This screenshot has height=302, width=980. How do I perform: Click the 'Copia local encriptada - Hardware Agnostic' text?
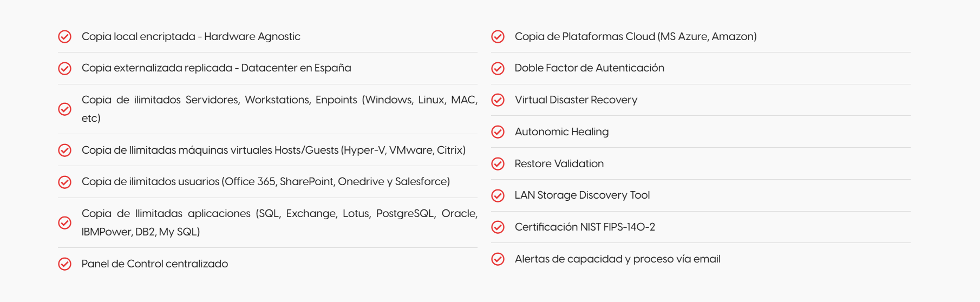coord(191,36)
